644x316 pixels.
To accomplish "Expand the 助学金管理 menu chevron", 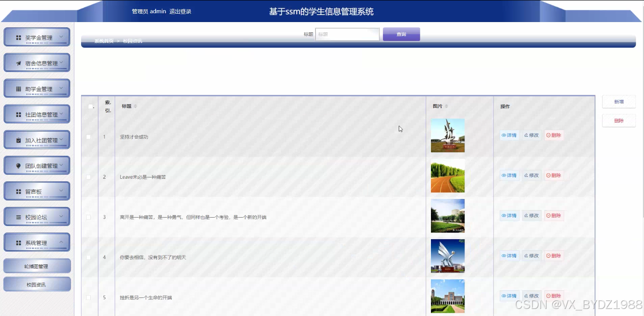I will click(x=61, y=88).
